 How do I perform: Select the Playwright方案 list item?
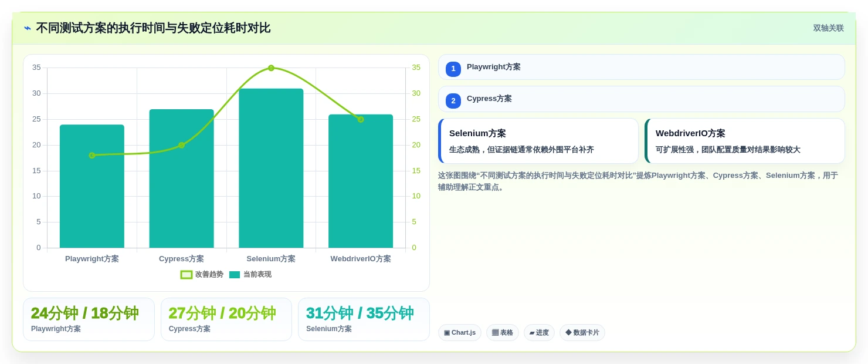tap(641, 67)
